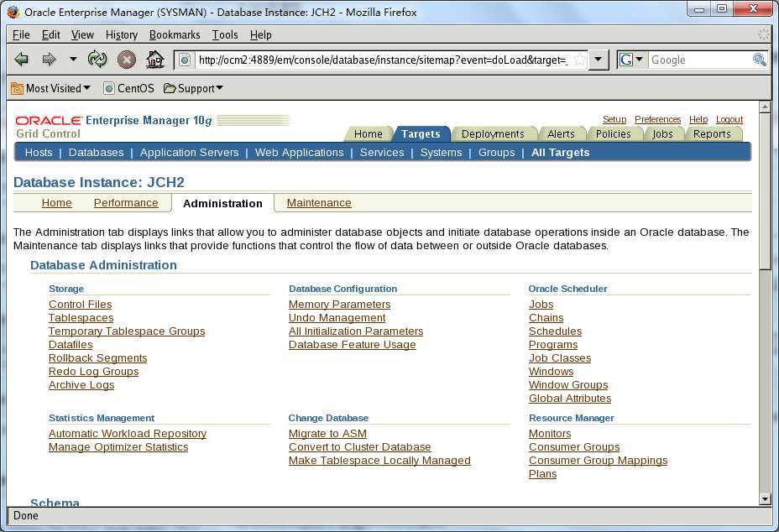Open the History menu
The width and height of the screenshot is (779, 532).
pyautogui.click(x=121, y=34)
